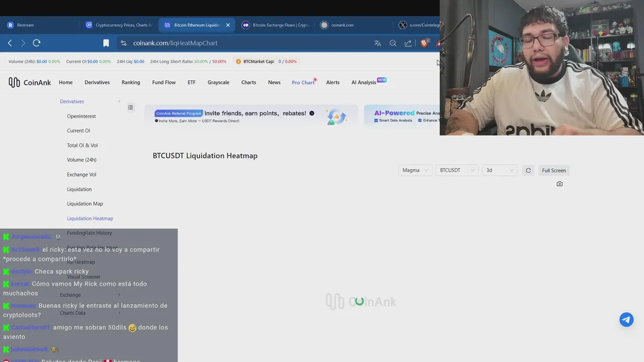Switch to Bitcoin: Exchange Flows tab

[276, 25]
